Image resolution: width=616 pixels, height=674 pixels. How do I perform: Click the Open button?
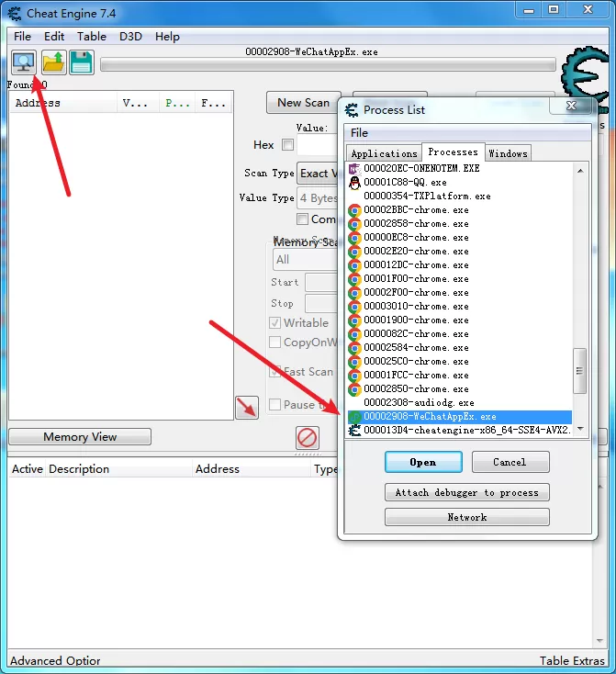click(x=423, y=462)
